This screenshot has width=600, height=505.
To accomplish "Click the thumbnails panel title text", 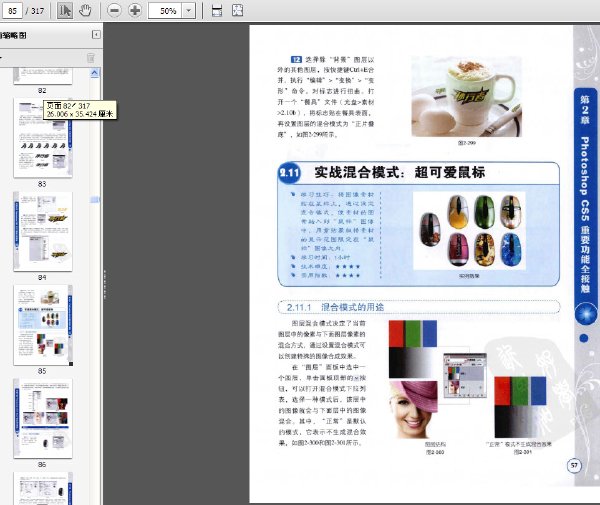I will pos(13,35).
